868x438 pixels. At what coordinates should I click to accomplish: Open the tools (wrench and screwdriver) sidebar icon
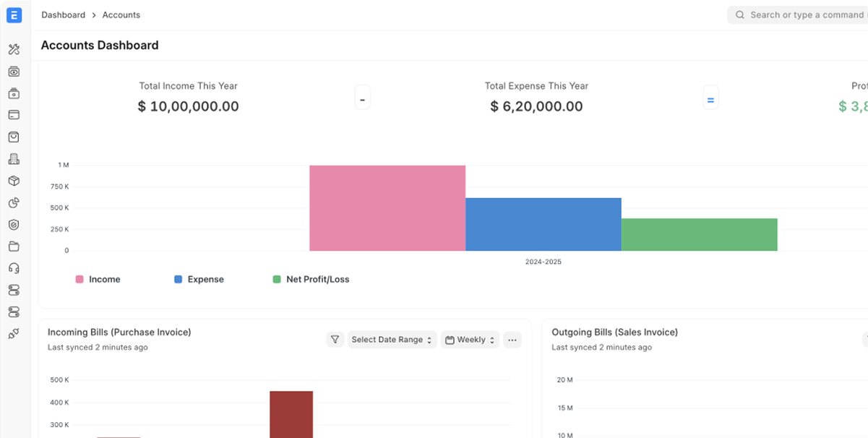[14, 50]
